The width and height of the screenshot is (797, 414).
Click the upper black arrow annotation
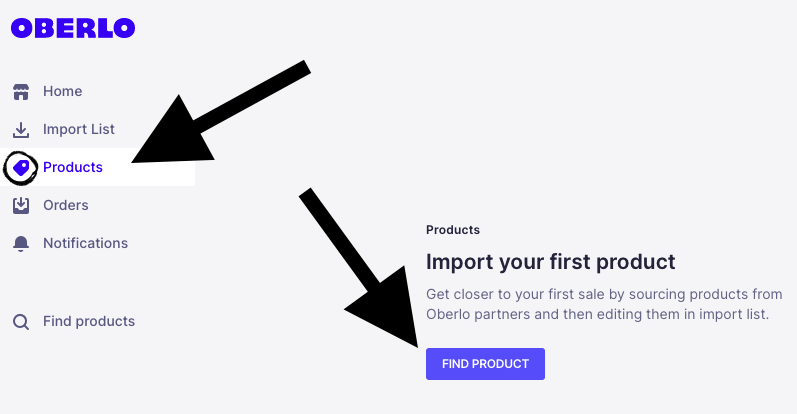pyautogui.click(x=221, y=111)
